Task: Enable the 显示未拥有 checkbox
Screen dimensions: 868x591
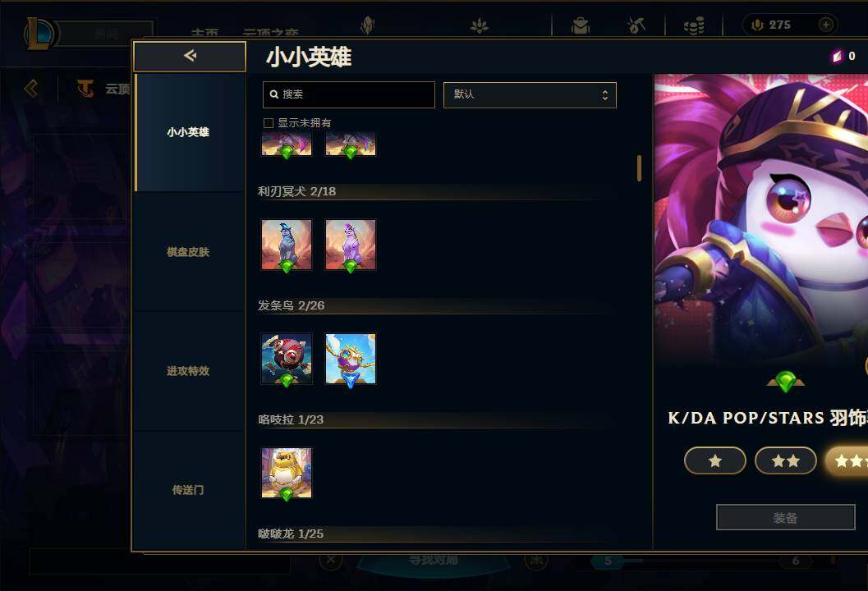Action: coord(269,123)
